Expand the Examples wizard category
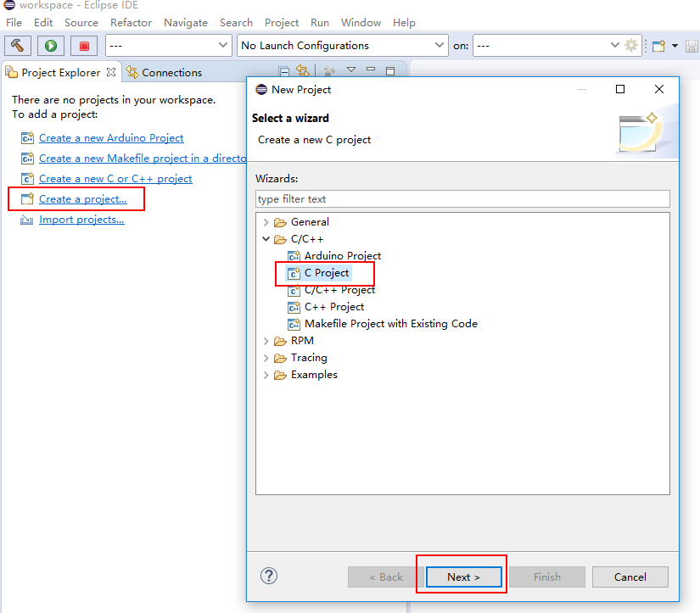This screenshot has height=613, width=700. click(266, 376)
